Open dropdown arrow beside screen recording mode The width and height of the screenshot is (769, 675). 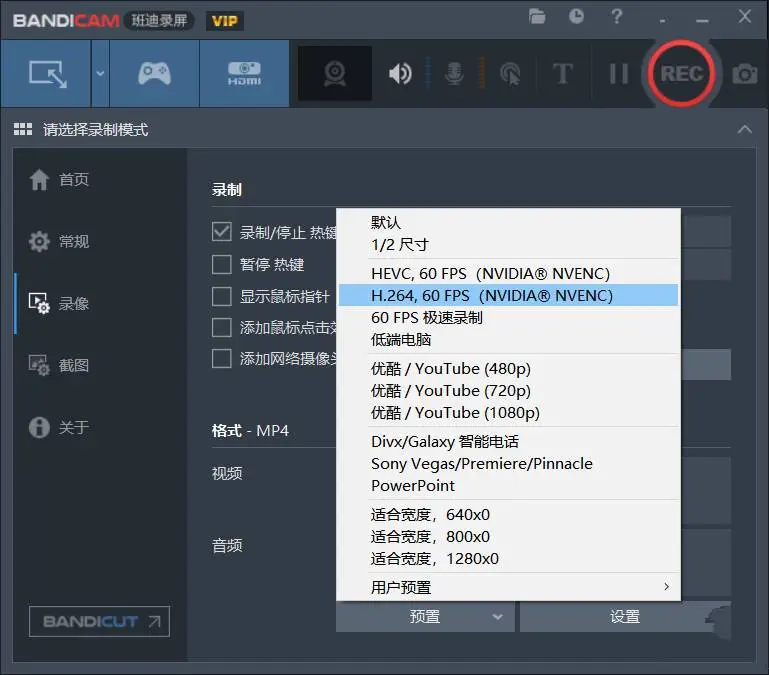(99, 73)
